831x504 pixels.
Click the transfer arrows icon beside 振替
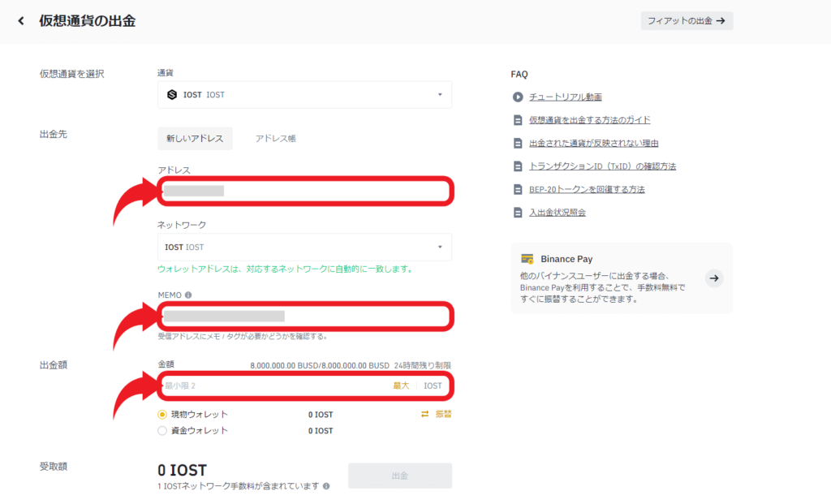425,414
